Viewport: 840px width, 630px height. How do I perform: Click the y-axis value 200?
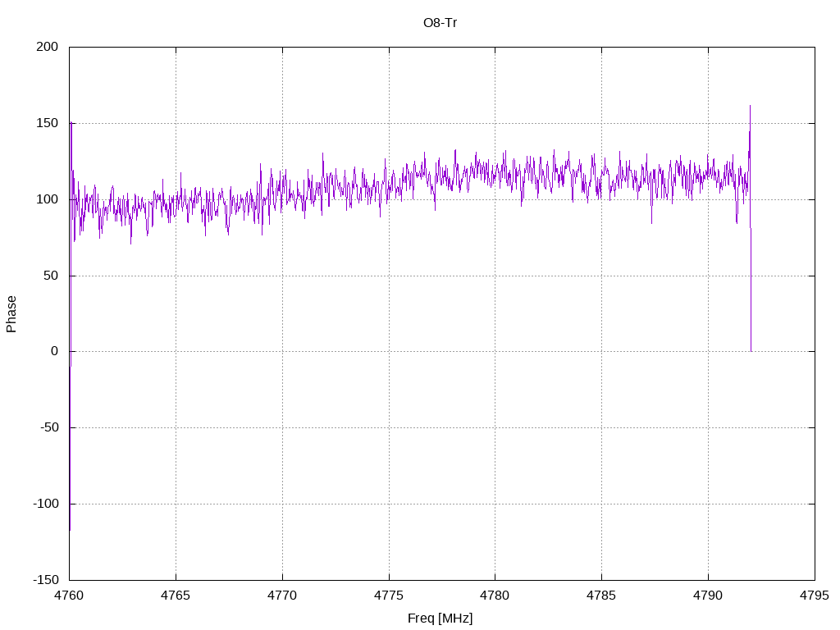tap(47, 47)
